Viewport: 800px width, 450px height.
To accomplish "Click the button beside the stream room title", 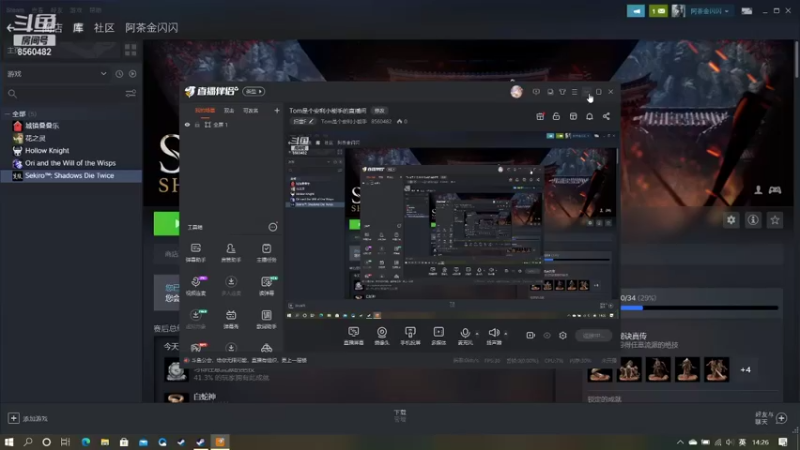I will click(380, 111).
